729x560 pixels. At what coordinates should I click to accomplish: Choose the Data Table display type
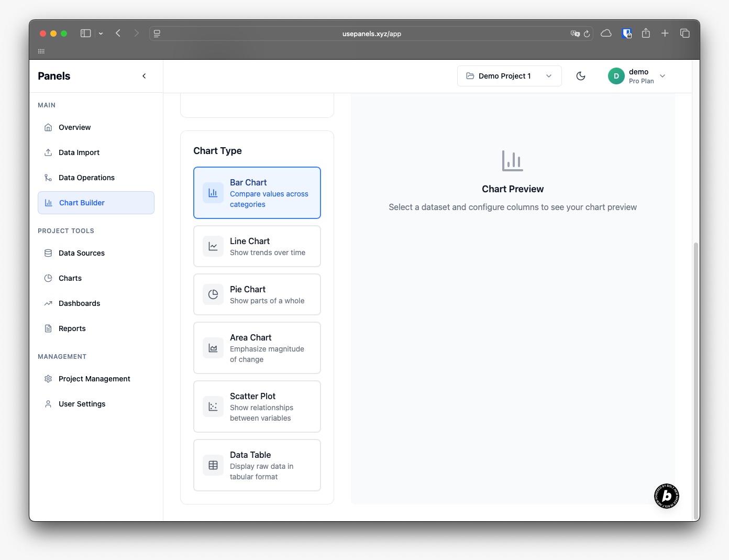point(257,465)
